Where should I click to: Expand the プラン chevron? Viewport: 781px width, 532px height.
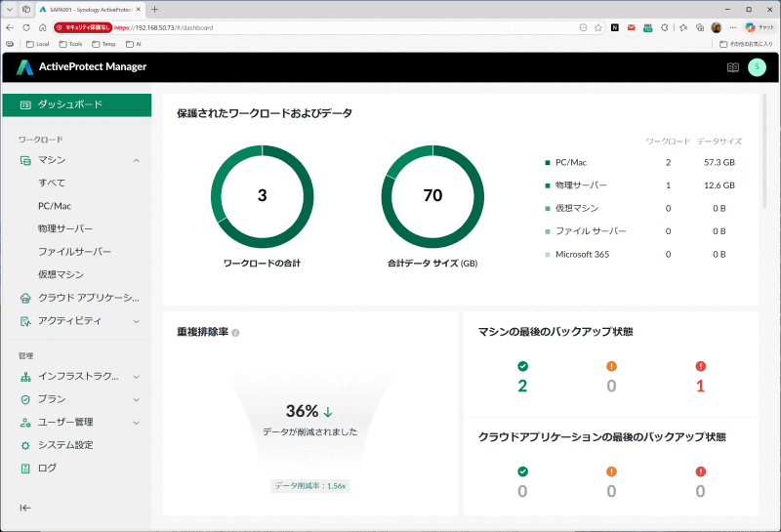[x=136, y=399]
